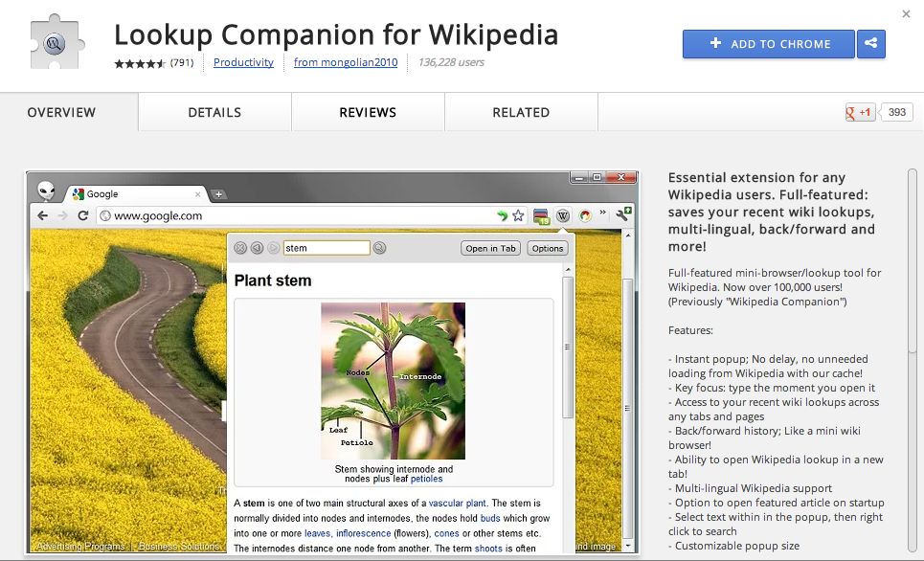Click the extension puzzle-piece logo
The width and height of the screenshot is (924, 561).
tap(56, 42)
